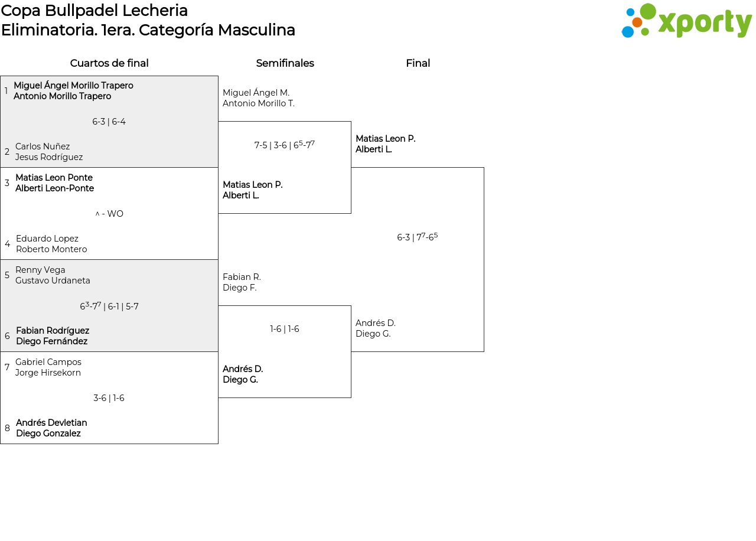756x541 pixels.
Task: Click the xporty logo
Action: coord(686,21)
